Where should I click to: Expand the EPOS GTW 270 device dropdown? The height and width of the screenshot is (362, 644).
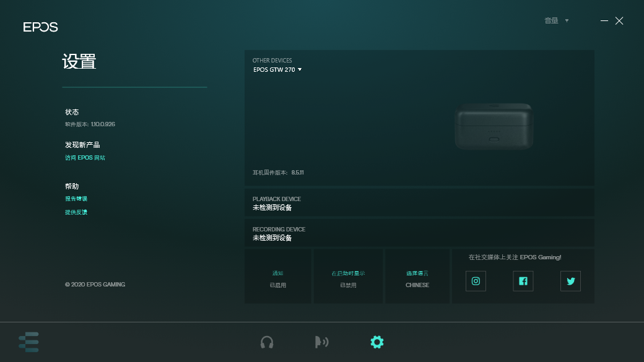click(277, 70)
